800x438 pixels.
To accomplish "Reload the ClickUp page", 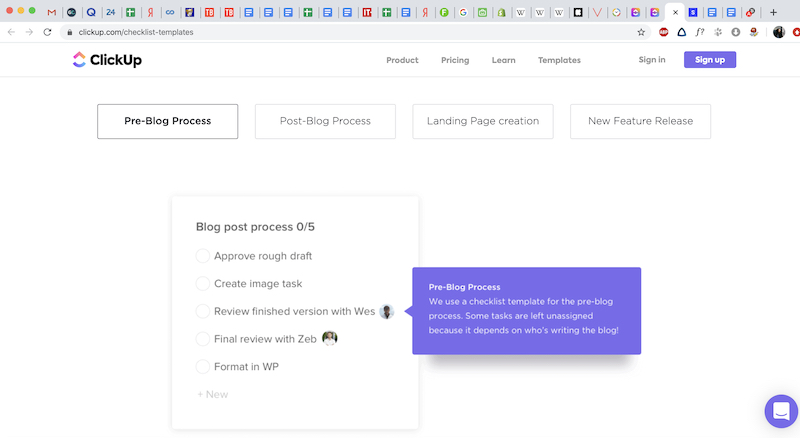I will 47,32.
